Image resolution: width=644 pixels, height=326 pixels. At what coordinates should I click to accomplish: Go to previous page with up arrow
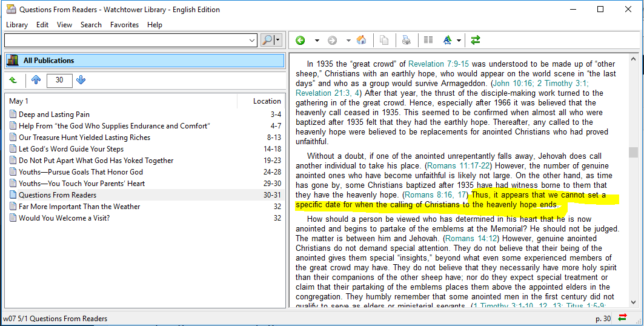(x=36, y=80)
